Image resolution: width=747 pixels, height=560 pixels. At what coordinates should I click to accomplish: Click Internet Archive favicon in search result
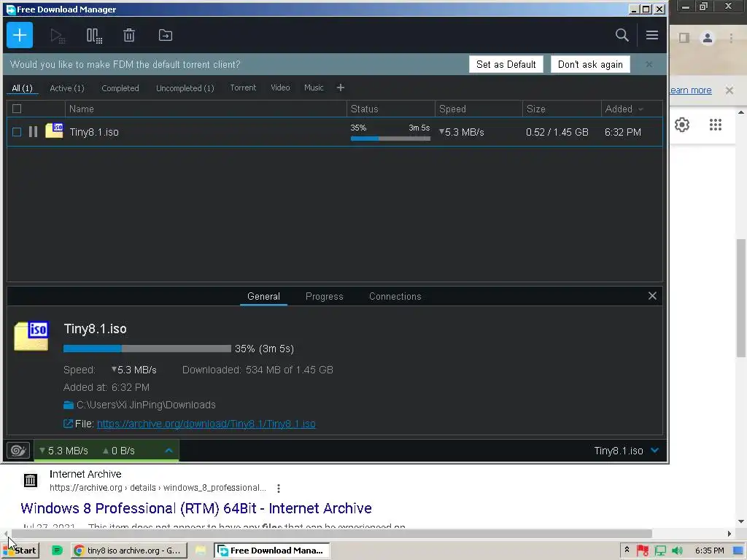(x=31, y=481)
